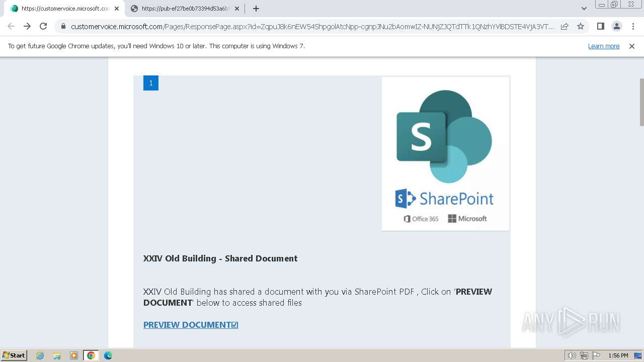The width and height of the screenshot is (644, 362).
Task: Open the Chrome profile menu
Action: (x=616, y=26)
